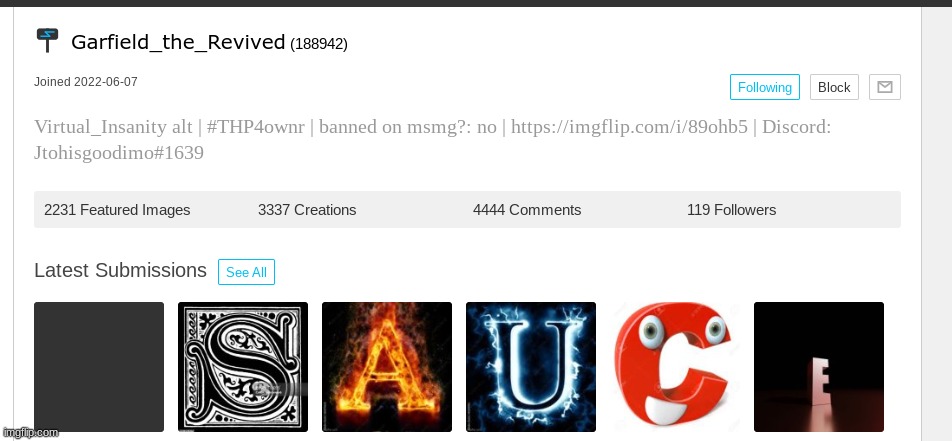
Task: See All latest submissions
Action: pyautogui.click(x=246, y=272)
